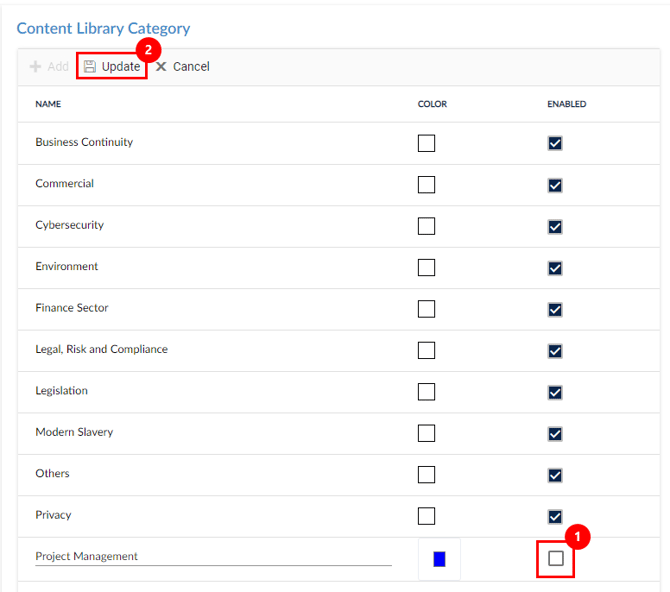Image resolution: width=670 pixels, height=592 pixels.
Task: Uncheck Enabled for Cybersecurity category
Action: click(555, 226)
